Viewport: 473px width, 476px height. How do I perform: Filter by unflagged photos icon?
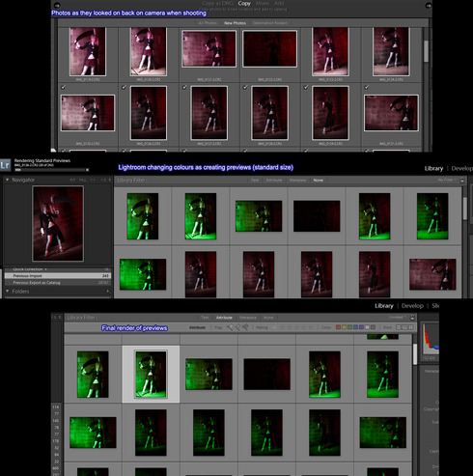[237, 327]
